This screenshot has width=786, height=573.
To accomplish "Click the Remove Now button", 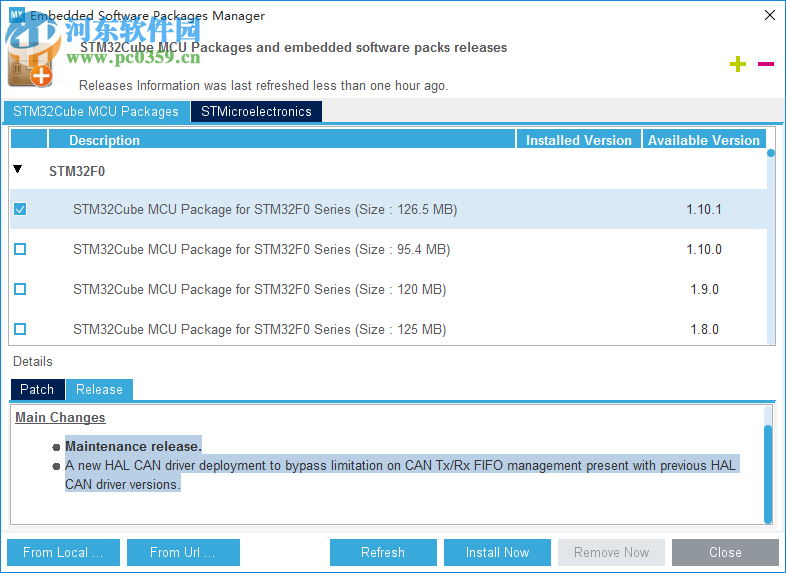I will click(612, 552).
